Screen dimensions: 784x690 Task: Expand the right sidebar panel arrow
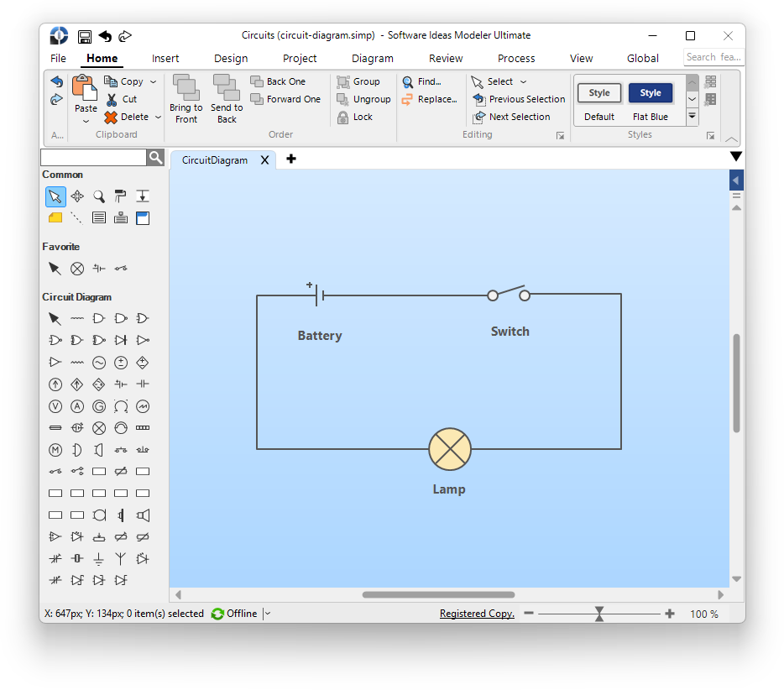[735, 180]
